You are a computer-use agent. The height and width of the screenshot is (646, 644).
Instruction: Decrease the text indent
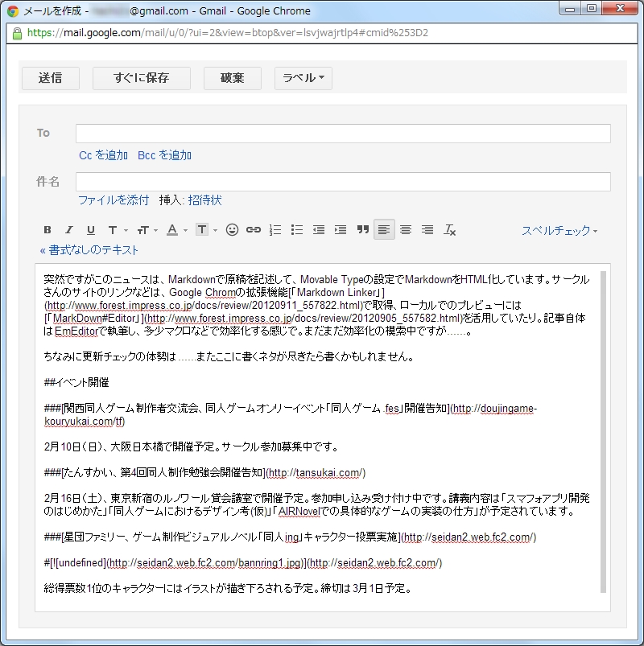(318, 229)
